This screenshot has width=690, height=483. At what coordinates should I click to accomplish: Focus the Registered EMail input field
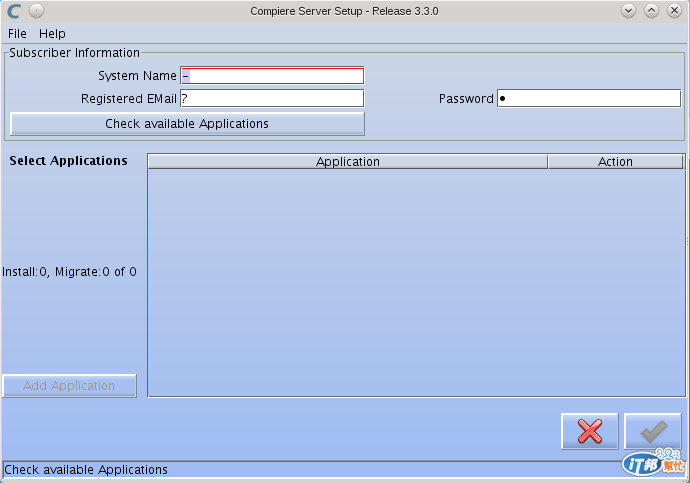[272, 99]
